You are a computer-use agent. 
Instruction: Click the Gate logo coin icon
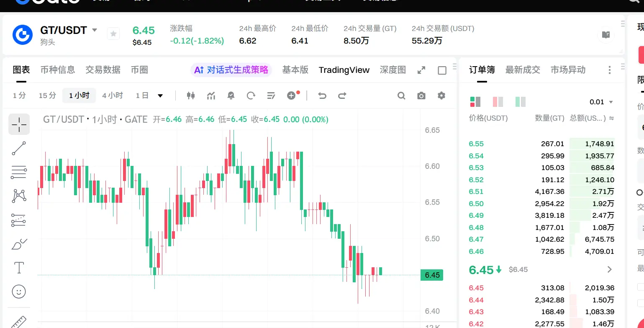pos(23,35)
